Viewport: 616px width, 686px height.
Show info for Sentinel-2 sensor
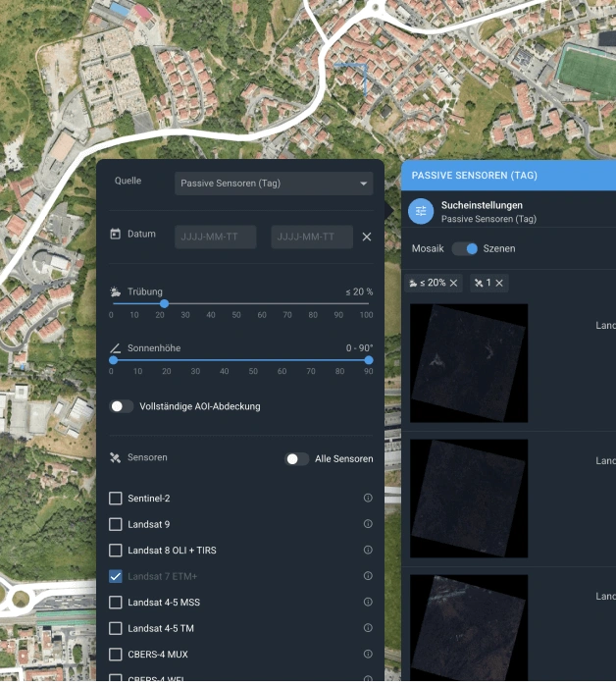click(x=368, y=499)
